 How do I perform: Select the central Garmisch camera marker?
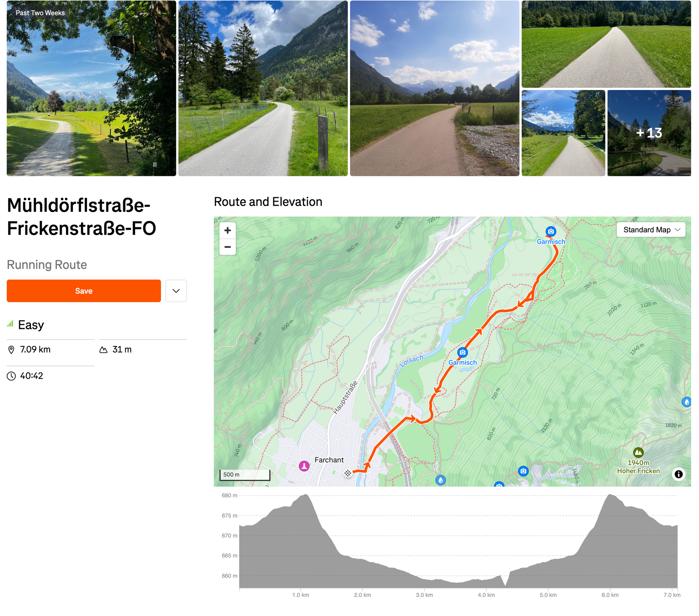(x=462, y=353)
